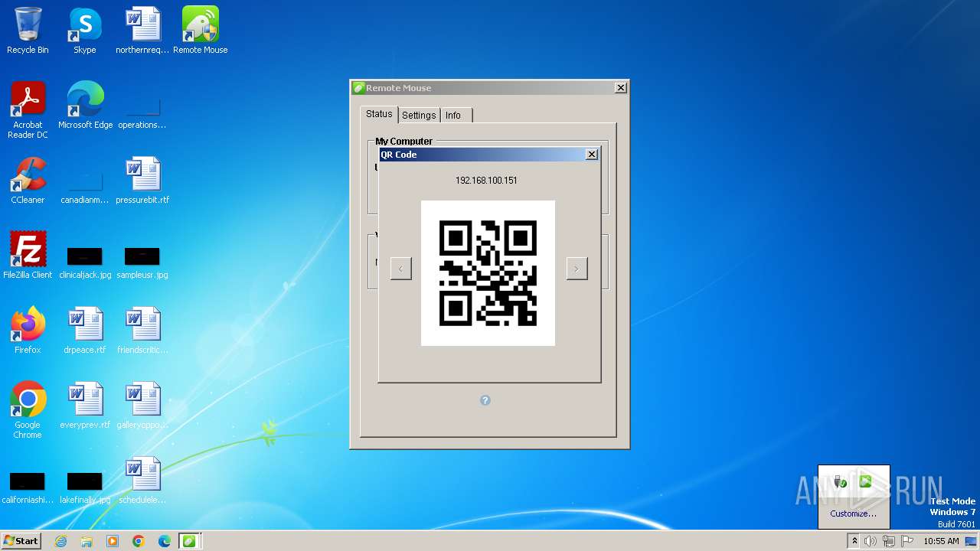Open the Recycle Bin desktop icon

click(x=28, y=31)
